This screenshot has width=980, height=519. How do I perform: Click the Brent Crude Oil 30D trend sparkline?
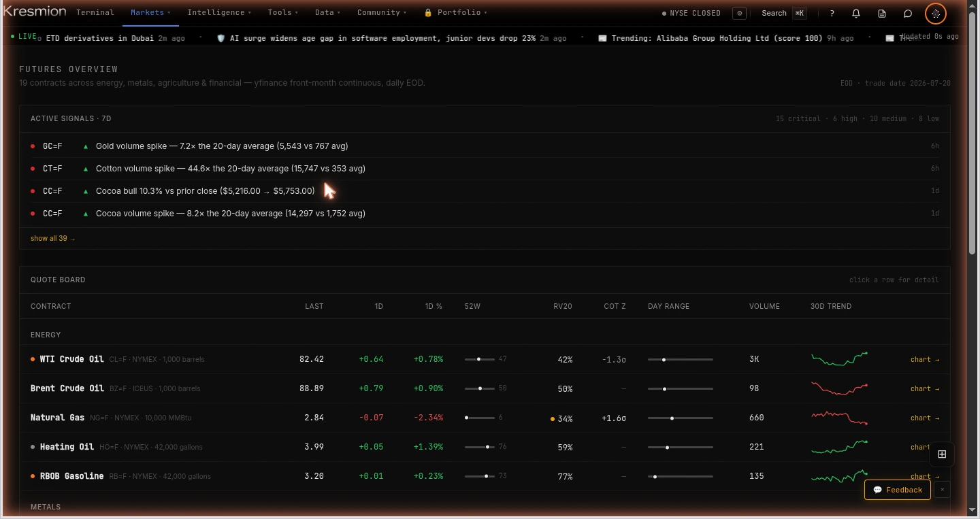click(840, 388)
